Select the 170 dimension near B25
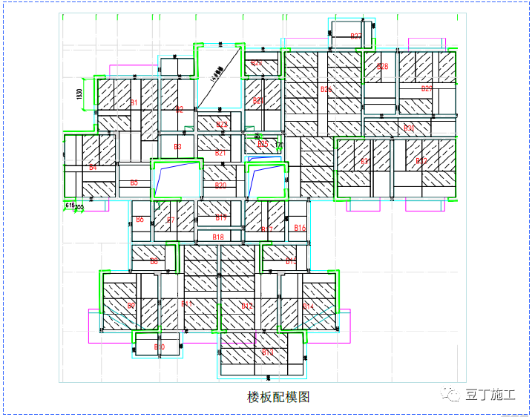Viewport: 532px width, 417px height. [280, 146]
